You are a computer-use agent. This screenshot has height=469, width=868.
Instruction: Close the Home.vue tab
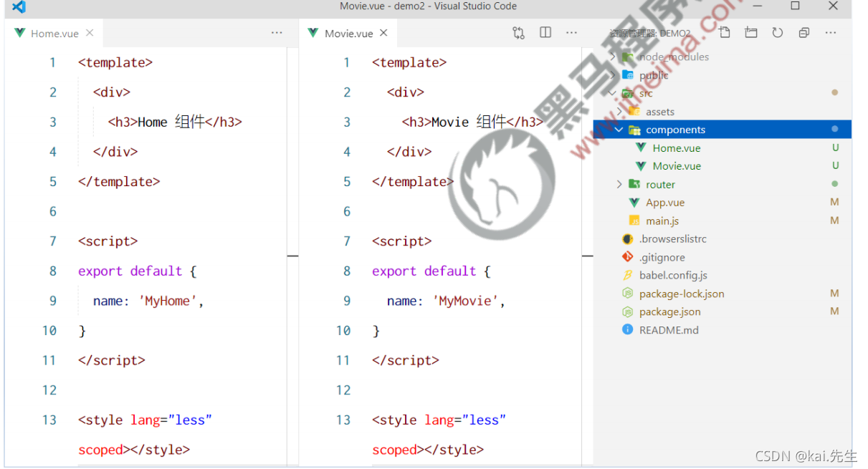[x=90, y=33]
